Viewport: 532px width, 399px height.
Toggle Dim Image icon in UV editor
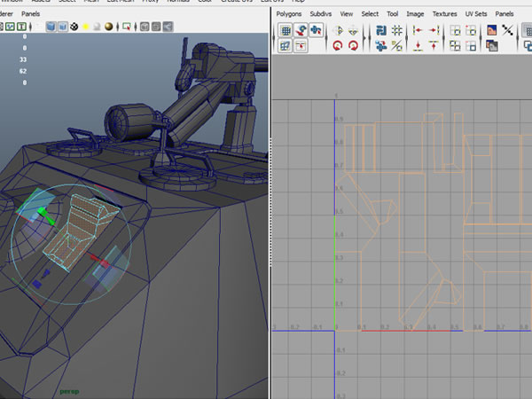point(492,46)
